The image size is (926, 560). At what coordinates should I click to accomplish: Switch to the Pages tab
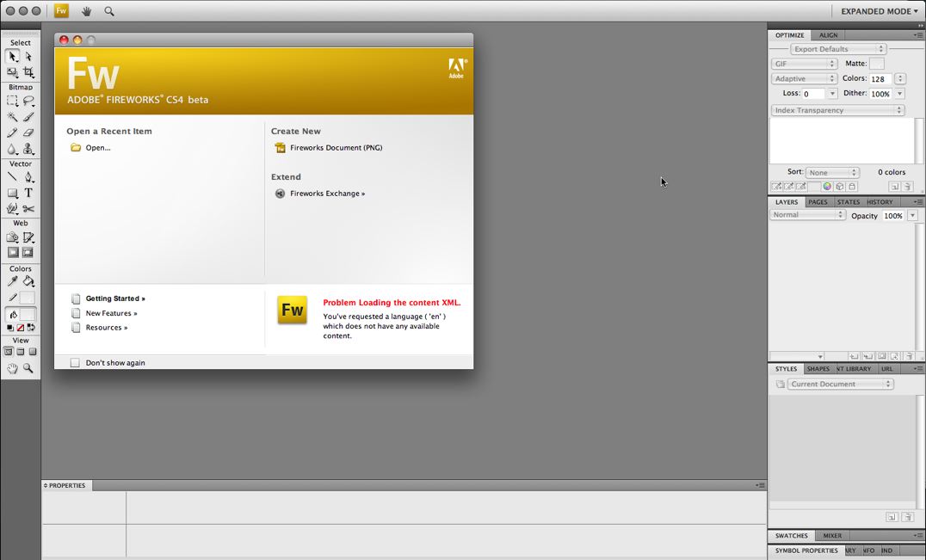pyautogui.click(x=818, y=202)
